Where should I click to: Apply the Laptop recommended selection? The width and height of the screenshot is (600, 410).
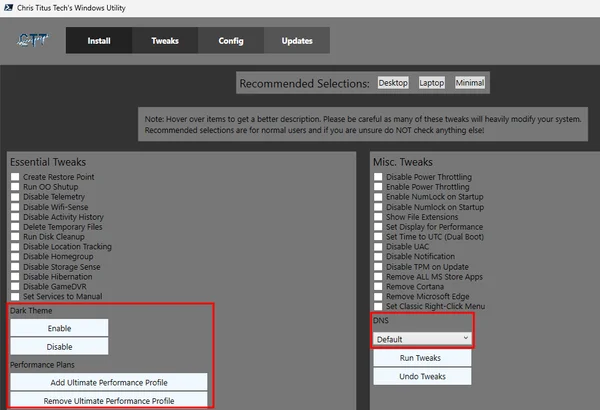point(432,83)
